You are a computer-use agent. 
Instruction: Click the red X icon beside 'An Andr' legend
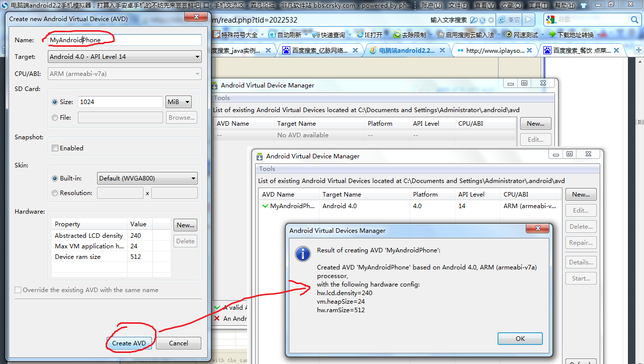pyautogui.click(x=217, y=318)
